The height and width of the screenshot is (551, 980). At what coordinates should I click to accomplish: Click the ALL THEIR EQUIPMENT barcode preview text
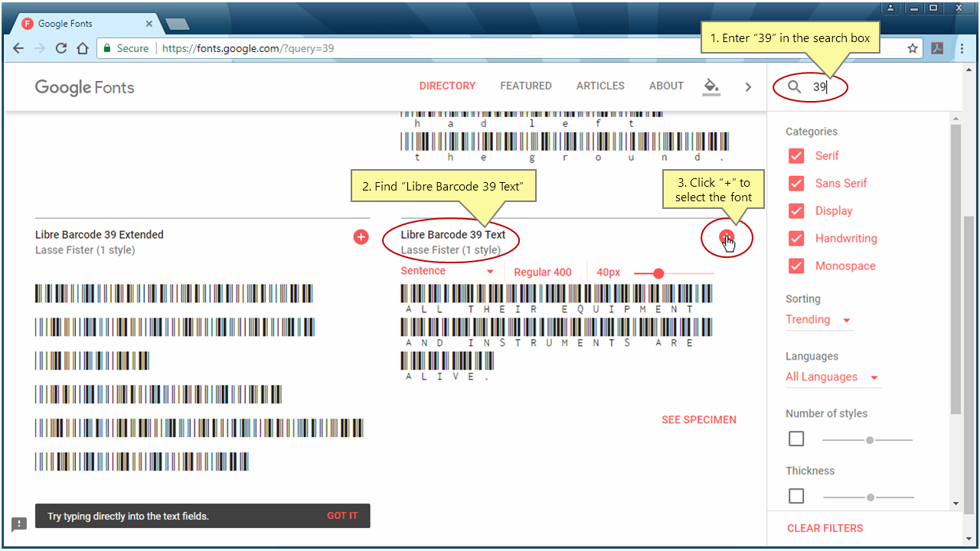coord(557,333)
